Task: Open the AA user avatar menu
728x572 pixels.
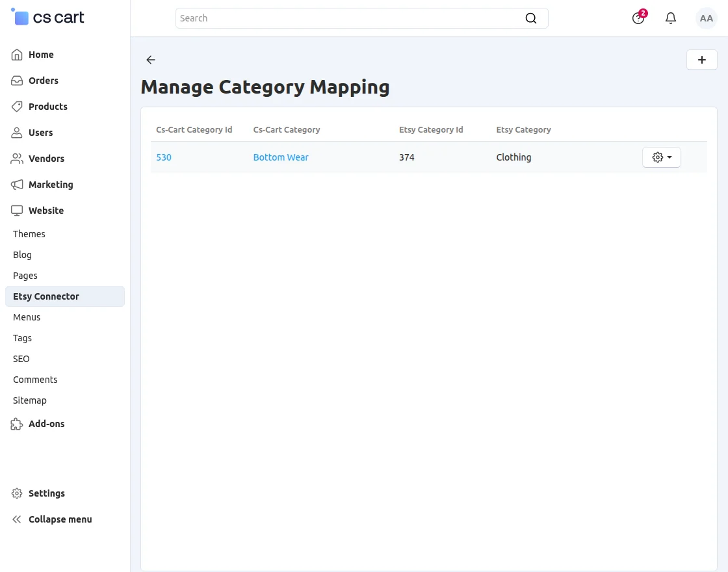Action: click(x=706, y=18)
